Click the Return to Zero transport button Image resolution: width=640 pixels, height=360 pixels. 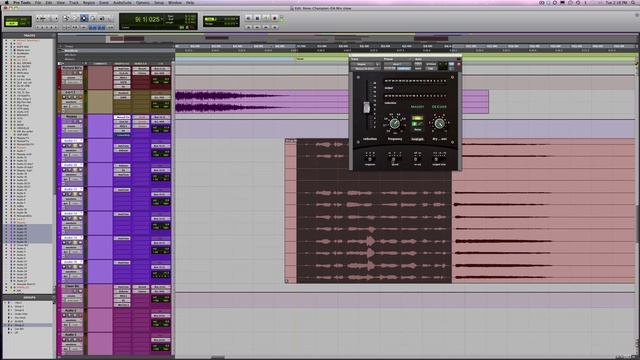248,18
